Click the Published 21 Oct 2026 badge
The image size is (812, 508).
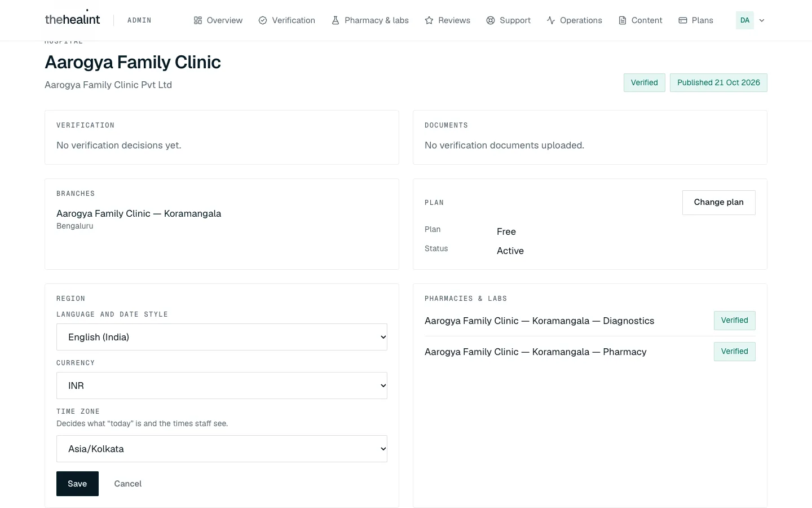718,83
